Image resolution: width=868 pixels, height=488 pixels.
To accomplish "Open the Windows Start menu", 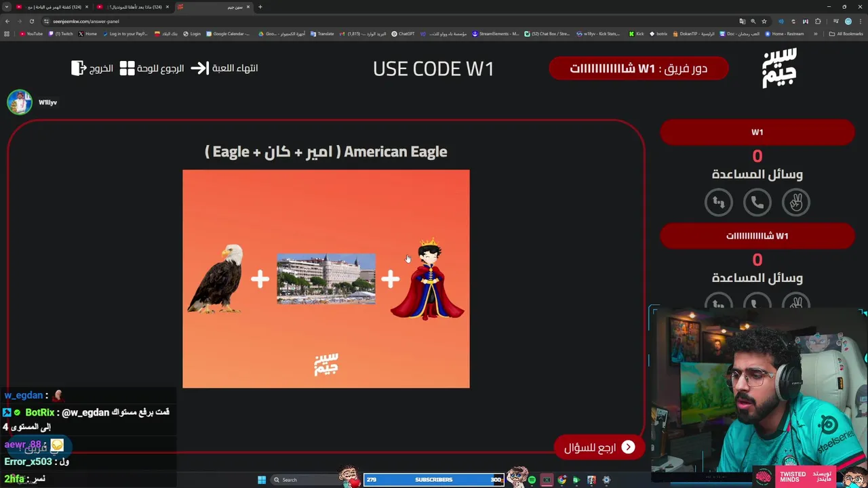I will tap(262, 480).
